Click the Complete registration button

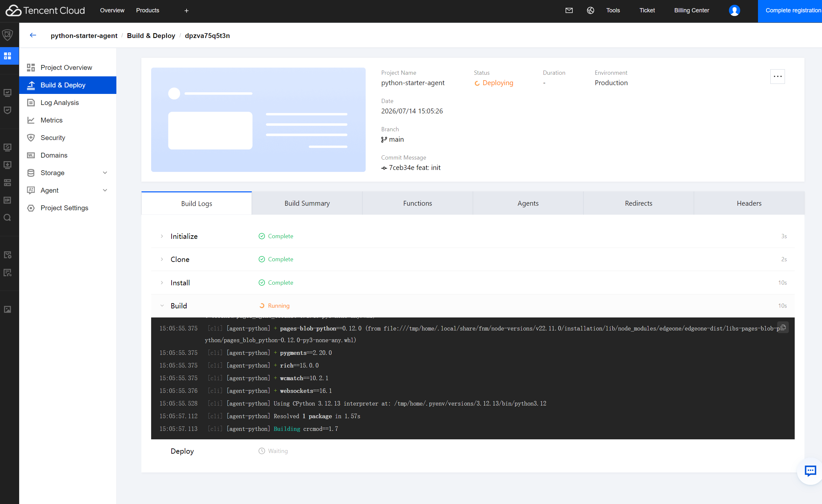(789, 11)
